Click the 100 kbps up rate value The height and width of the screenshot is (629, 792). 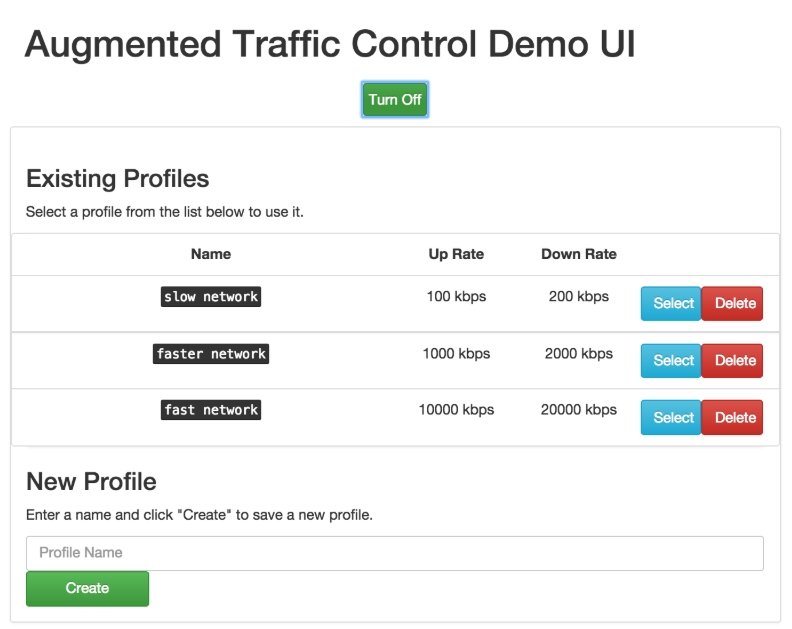click(x=456, y=297)
